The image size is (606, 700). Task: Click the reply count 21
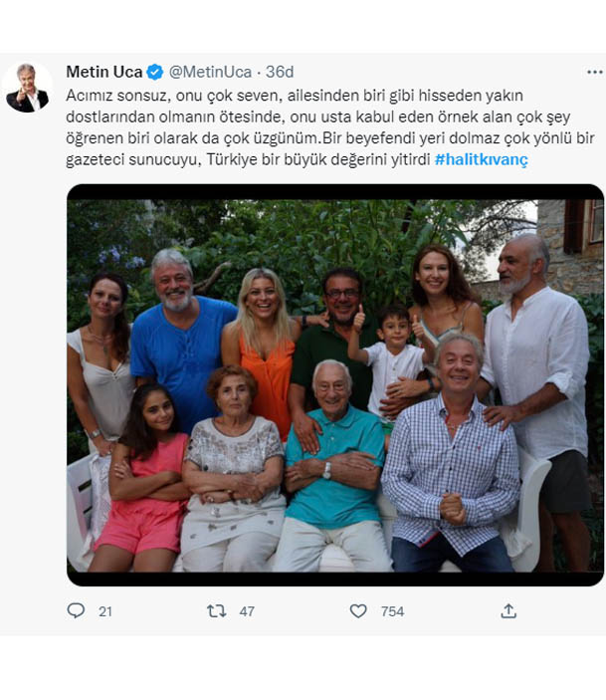105,611
